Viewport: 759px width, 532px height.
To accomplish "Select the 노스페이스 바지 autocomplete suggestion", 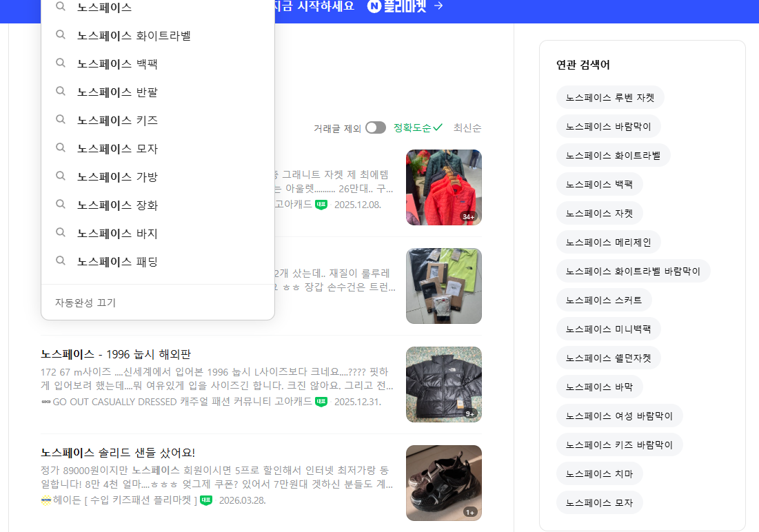I will point(158,233).
